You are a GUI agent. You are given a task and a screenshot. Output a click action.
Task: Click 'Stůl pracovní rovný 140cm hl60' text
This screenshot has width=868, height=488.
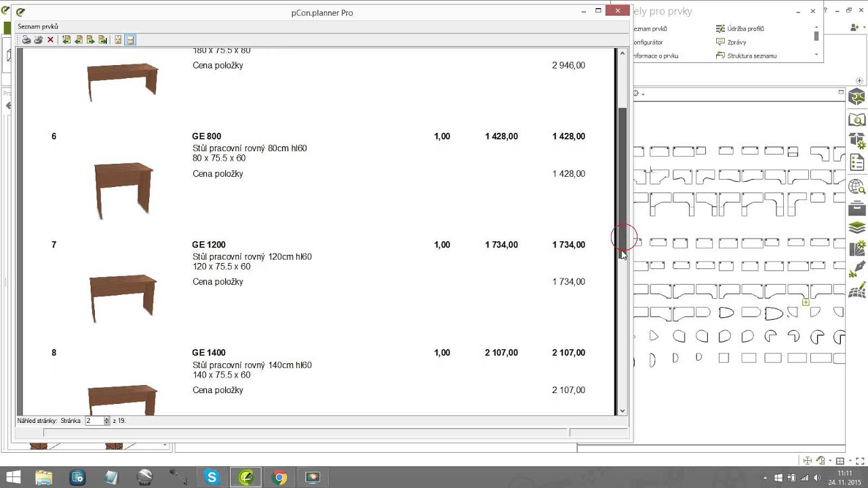click(x=252, y=365)
